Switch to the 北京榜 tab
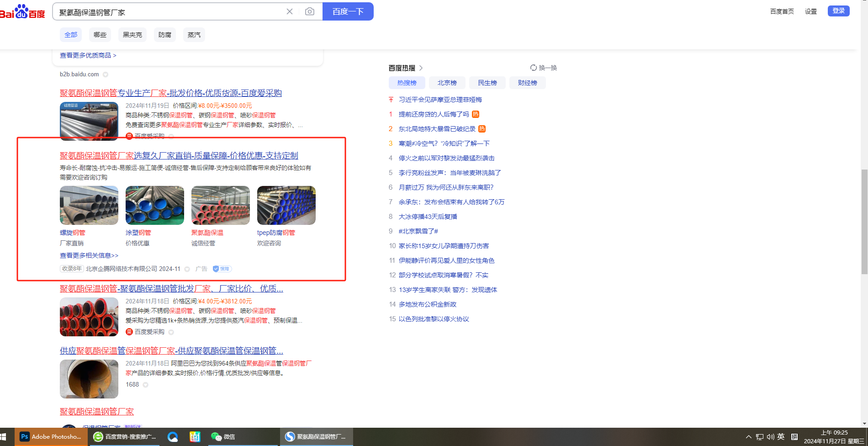The image size is (868, 446). coord(447,83)
